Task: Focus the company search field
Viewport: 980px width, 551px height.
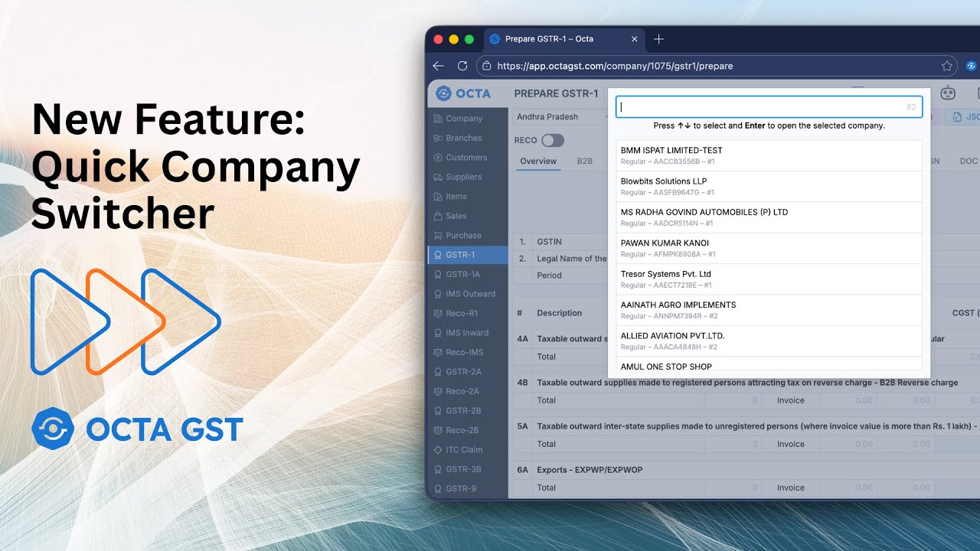Action: [x=769, y=107]
